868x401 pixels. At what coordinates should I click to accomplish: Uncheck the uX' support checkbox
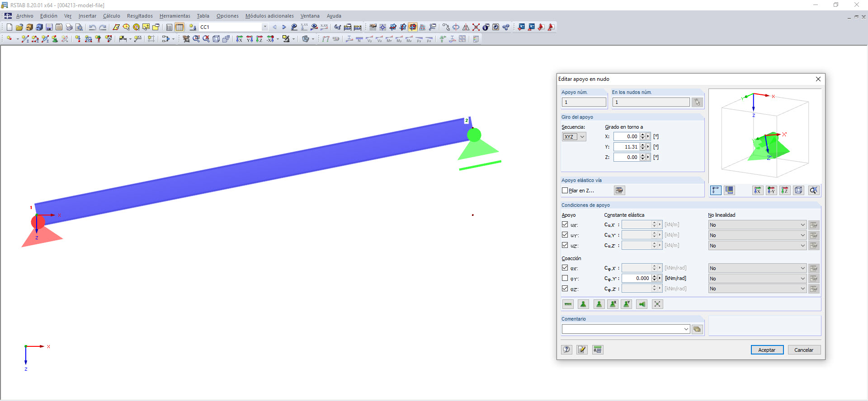[565, 224]
